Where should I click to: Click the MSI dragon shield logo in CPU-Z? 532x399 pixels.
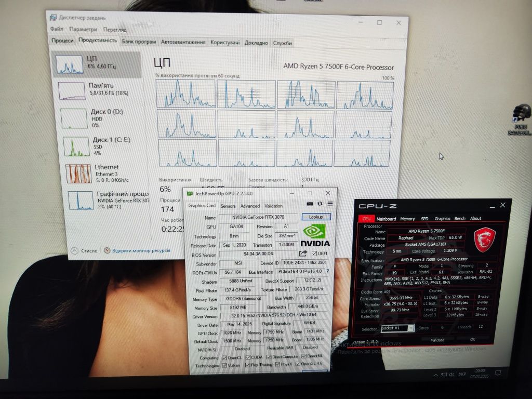point(485,240)
